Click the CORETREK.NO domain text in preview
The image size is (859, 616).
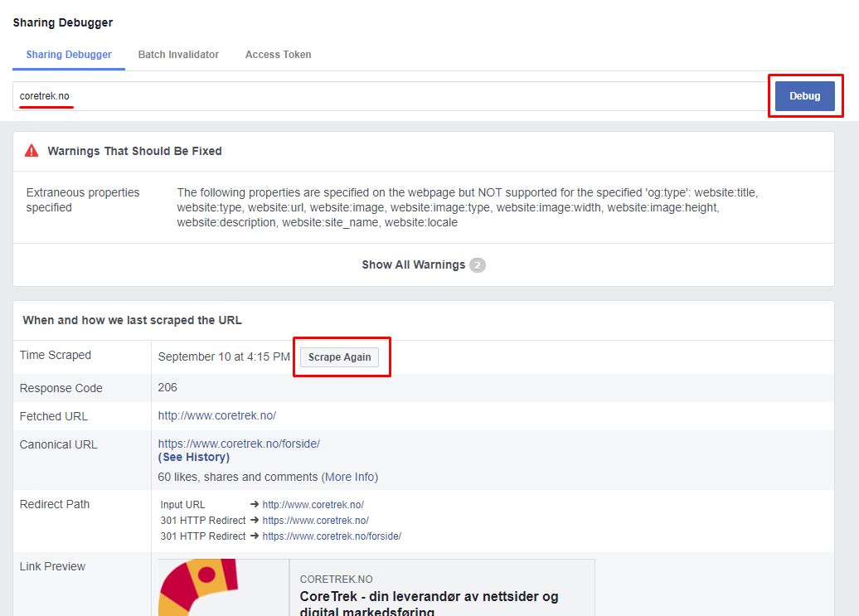click(337, 580)
